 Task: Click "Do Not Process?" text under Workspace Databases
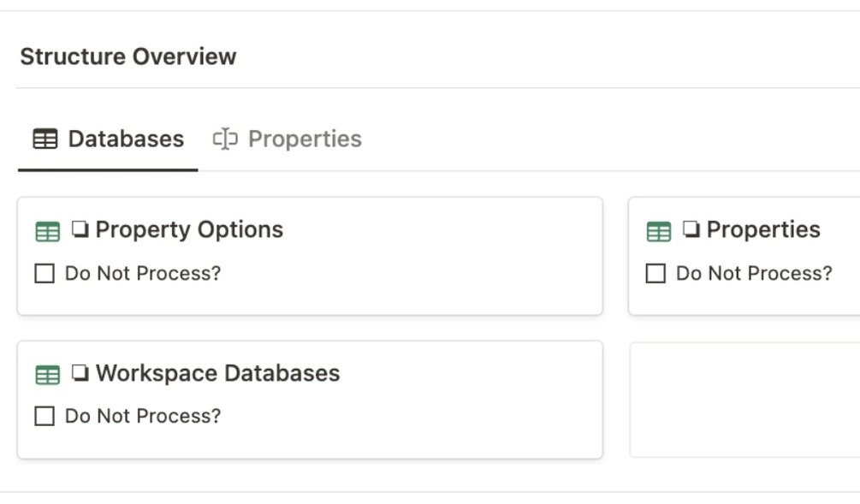pos(143,417)
